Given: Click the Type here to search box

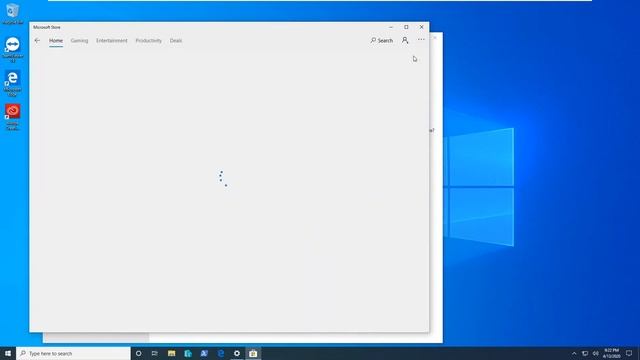Looking at the screenshot, I should click(73, 353).
